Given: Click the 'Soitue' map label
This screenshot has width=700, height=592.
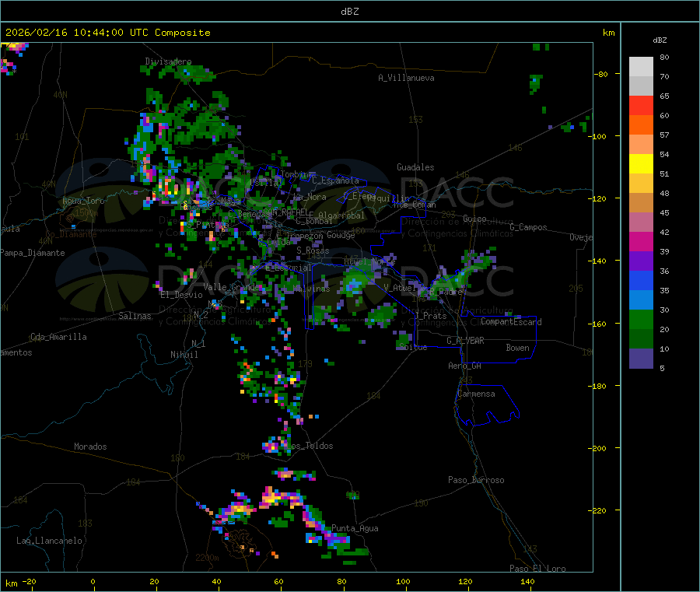Looking at the screenshot, I should click(x=413, y=347).
